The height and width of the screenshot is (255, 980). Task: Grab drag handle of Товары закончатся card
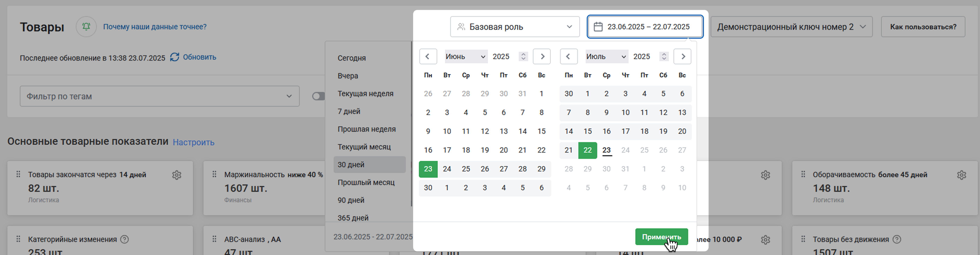18,174
